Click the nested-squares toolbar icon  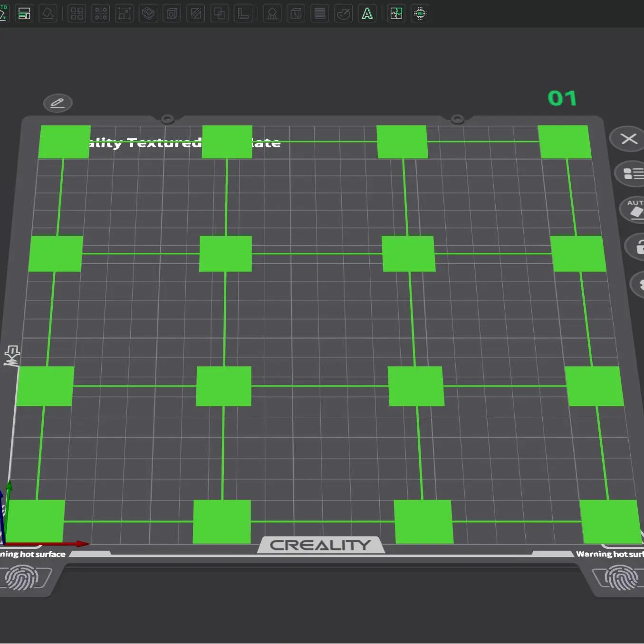click(x=172, y=13)
